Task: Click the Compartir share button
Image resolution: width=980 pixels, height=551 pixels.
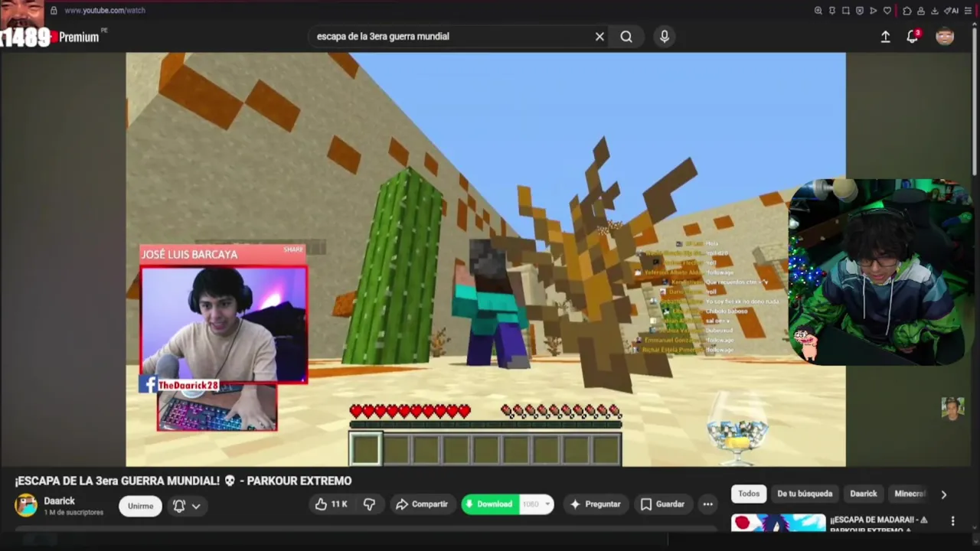Action: point(422,504)
